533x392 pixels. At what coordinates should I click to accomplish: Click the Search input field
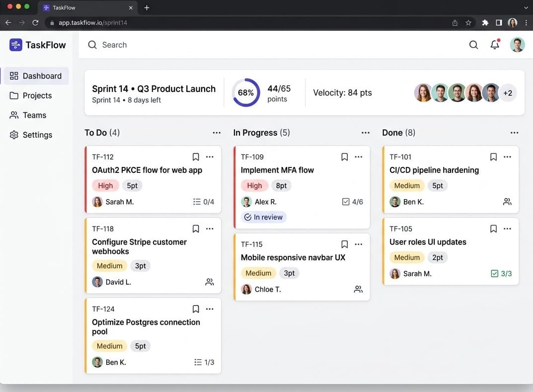[272, 45]
